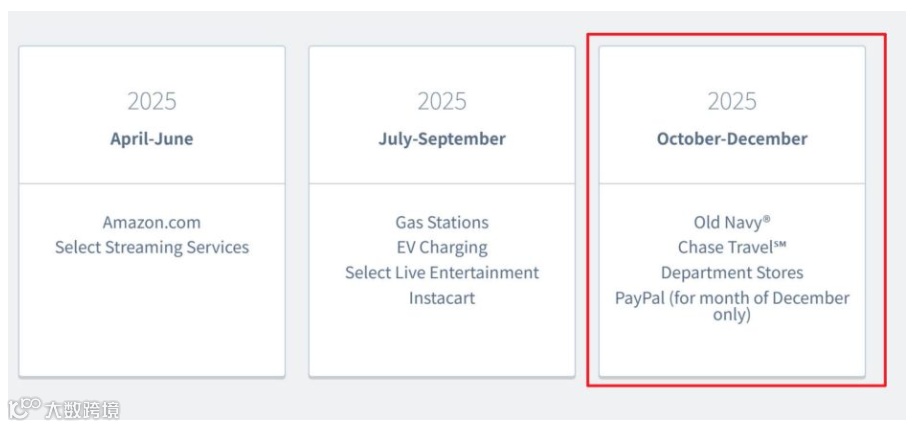Select the Amazon.com category text
The height and width of the screenshot is (427, 917).
tap(151, 222)
